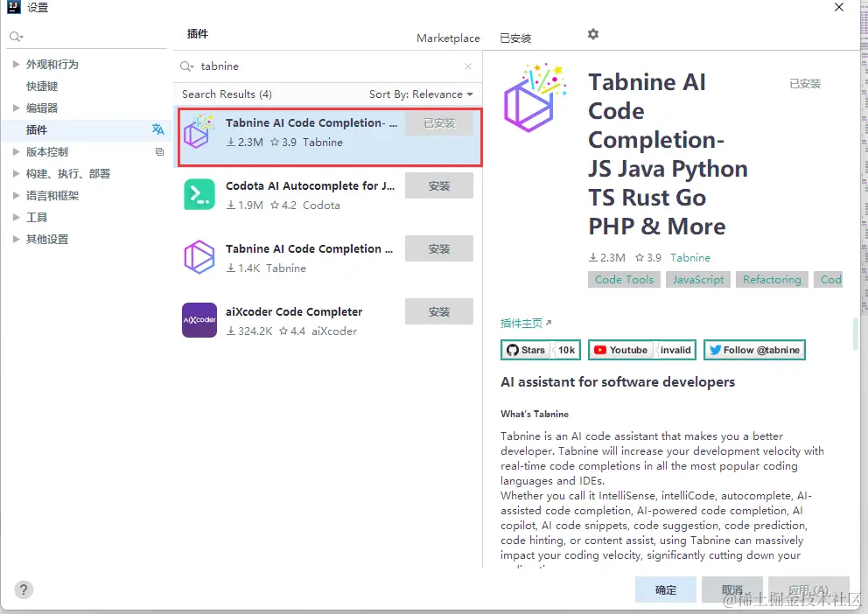Screen dimensions: 868x614
Task: Expand 编辑器 settings category
Action: tap(16, 108)
